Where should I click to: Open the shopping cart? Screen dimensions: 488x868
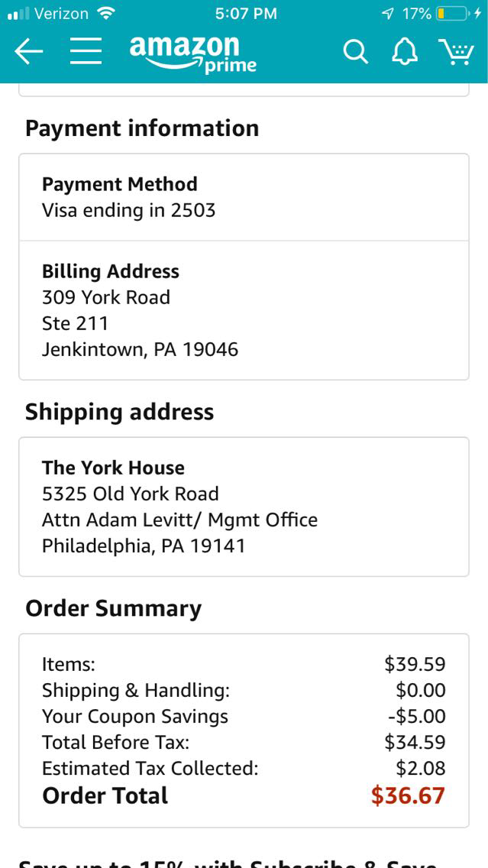point(456,52)
